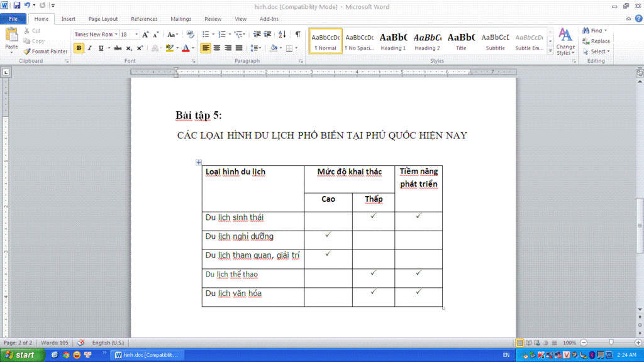Open the Page Layout ribbon tab
The image size is (644, 362).
click(103, 19)
